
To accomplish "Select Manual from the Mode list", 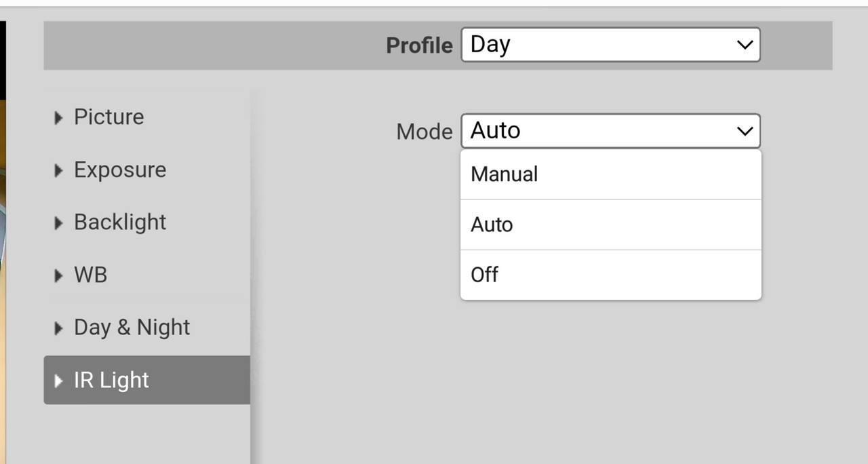I will pyautogui.click(x=610, y=174).
